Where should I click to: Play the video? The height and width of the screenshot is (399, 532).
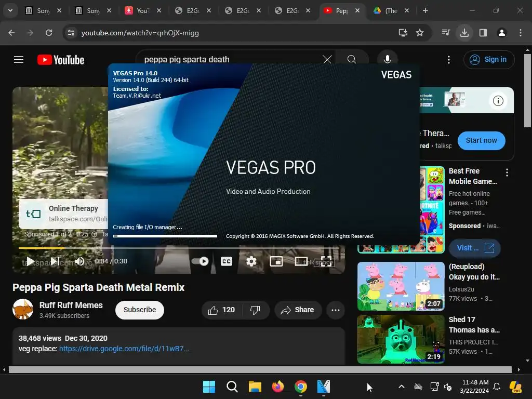point(30,261)
